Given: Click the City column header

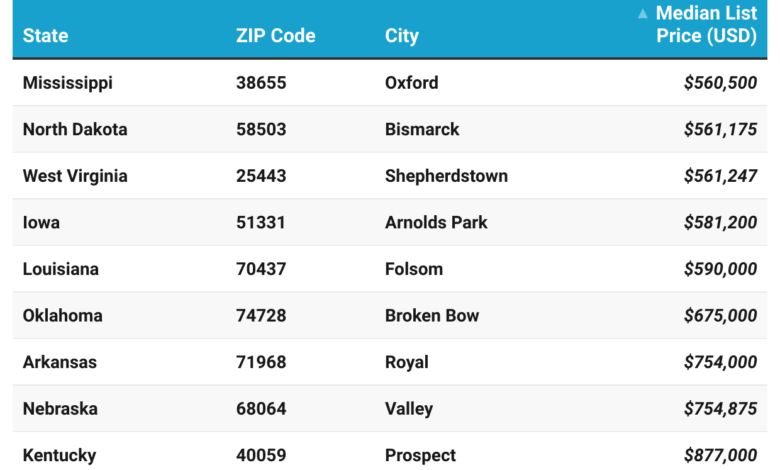Looking at the screenshot, I should point(402,36).
